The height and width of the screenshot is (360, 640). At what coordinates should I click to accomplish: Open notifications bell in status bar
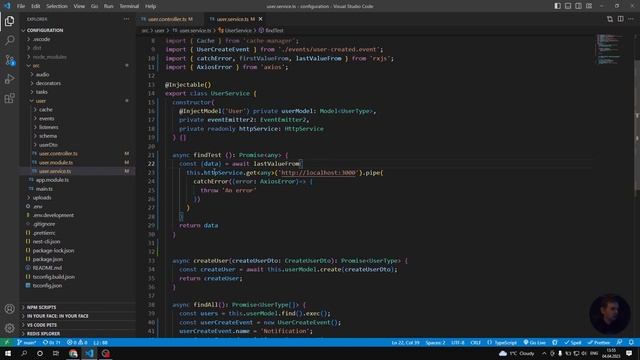coord(631,342)
